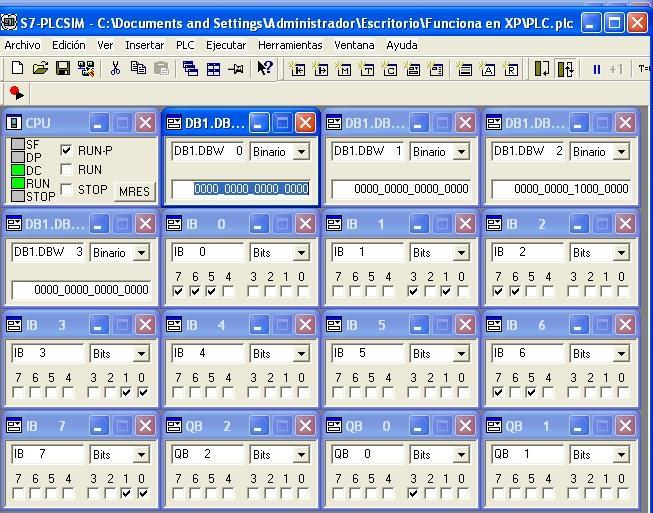Close the QB 2 subwindow
The image size is (653, 513).
(x=305, y=426)
